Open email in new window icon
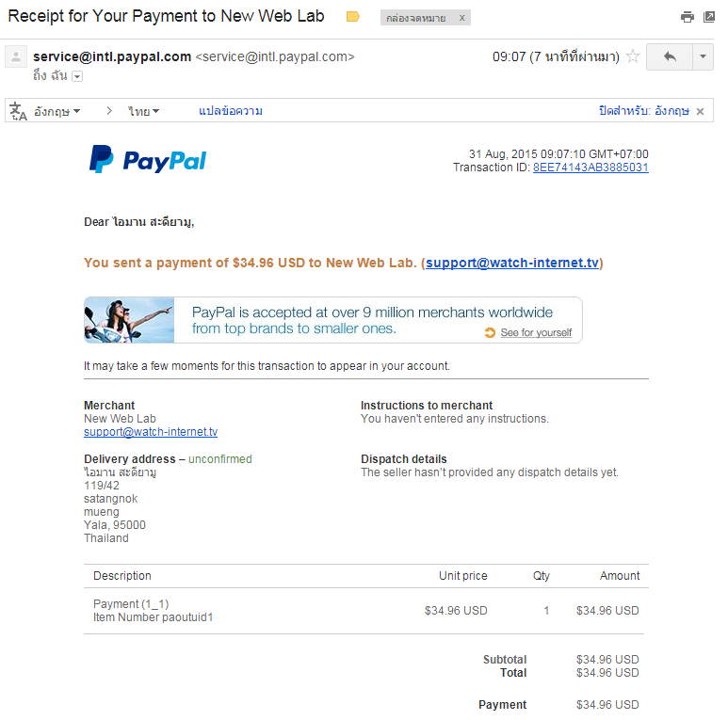Image resolution: width=728 pixels, height=720 pixels. pyautogui.click(x=709, y=17)
